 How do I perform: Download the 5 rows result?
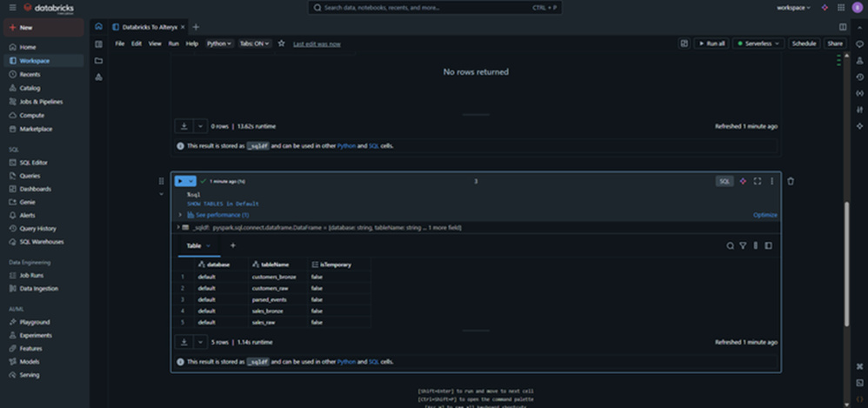click(184, 342)
